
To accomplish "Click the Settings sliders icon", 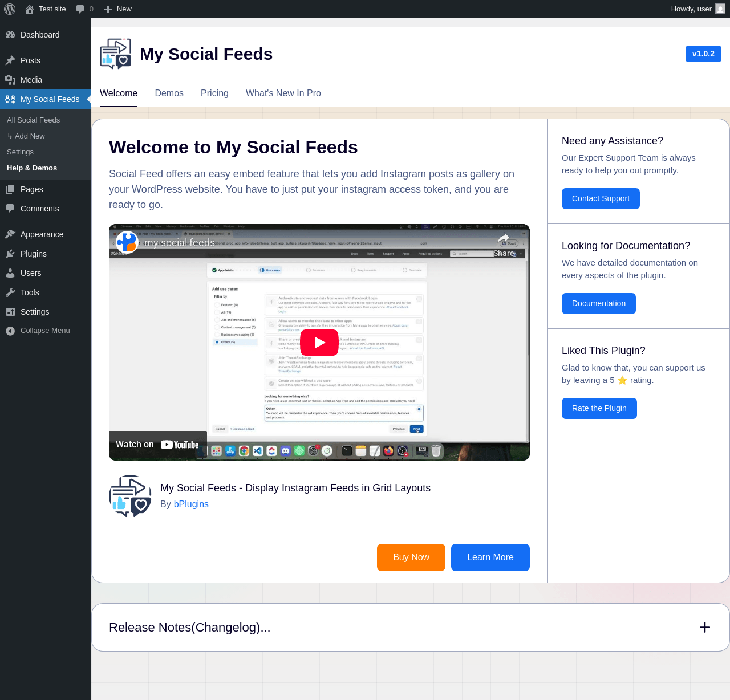I will point(10,312).
